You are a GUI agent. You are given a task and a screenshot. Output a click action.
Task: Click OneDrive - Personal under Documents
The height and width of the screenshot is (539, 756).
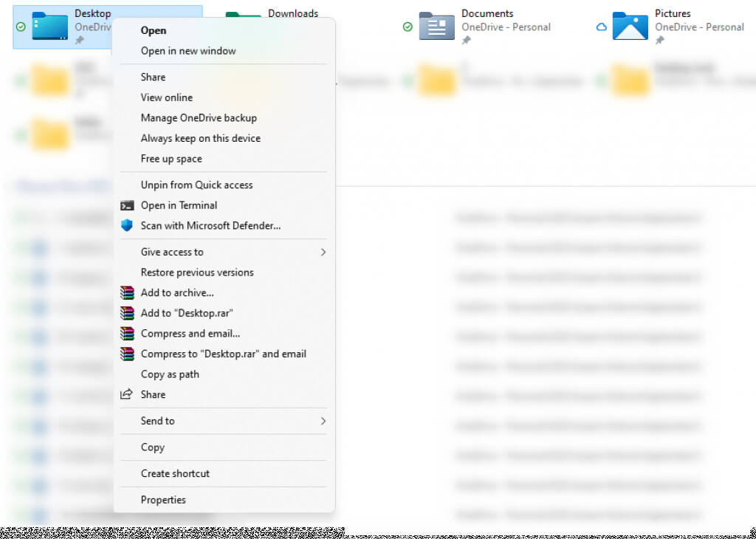[506, 27]
